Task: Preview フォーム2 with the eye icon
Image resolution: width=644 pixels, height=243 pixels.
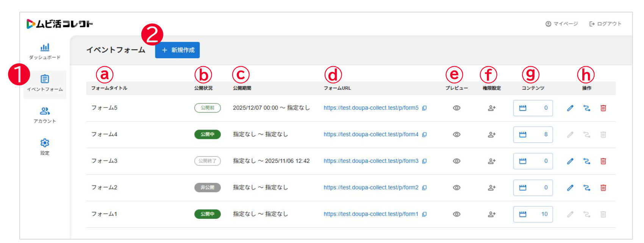Action: [456, 187]
